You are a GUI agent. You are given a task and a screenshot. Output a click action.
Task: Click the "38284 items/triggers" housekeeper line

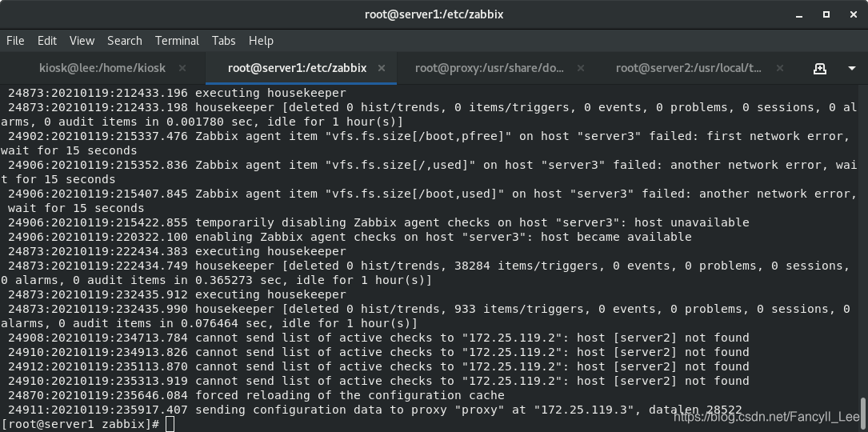tap(425, 273)
